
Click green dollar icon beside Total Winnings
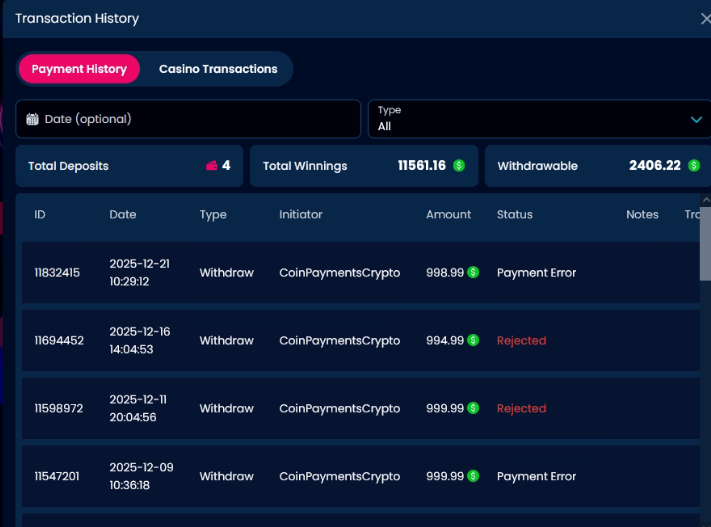tap(459, 166)
